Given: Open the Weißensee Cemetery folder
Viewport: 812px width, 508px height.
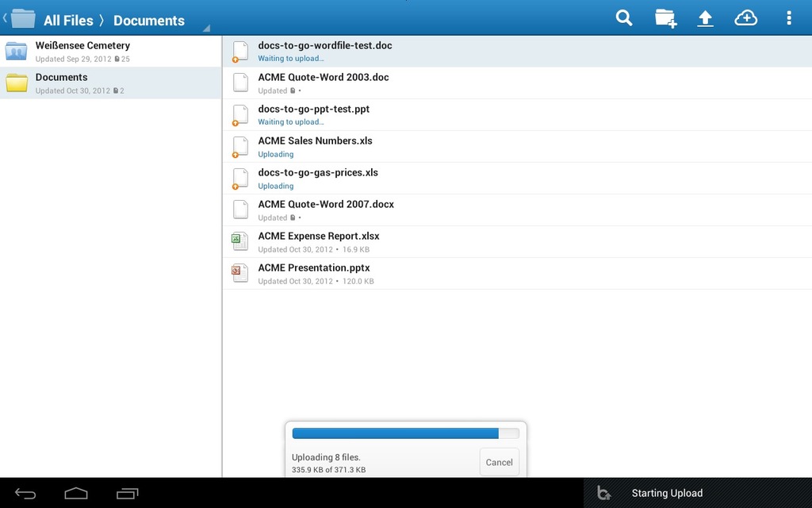Looking at the screenshot, I should (82, 52).
